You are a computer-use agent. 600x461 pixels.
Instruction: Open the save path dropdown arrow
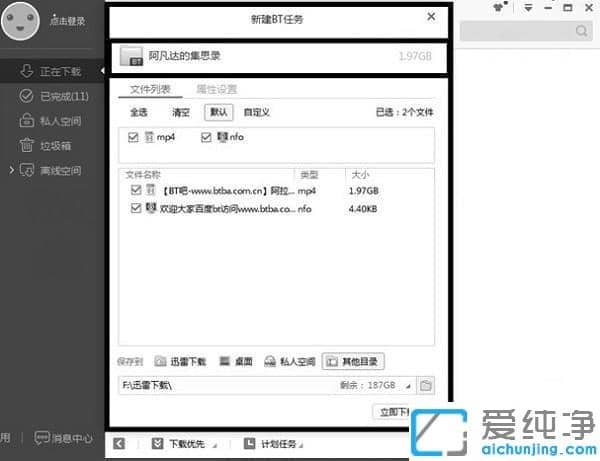click(x=408, y=386)
